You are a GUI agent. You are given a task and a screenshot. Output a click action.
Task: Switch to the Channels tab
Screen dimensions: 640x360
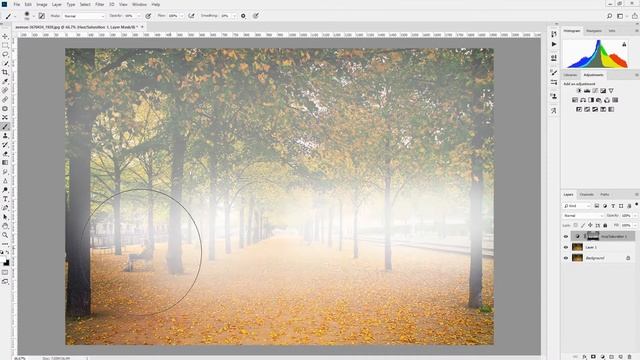(x=587, y=195)
